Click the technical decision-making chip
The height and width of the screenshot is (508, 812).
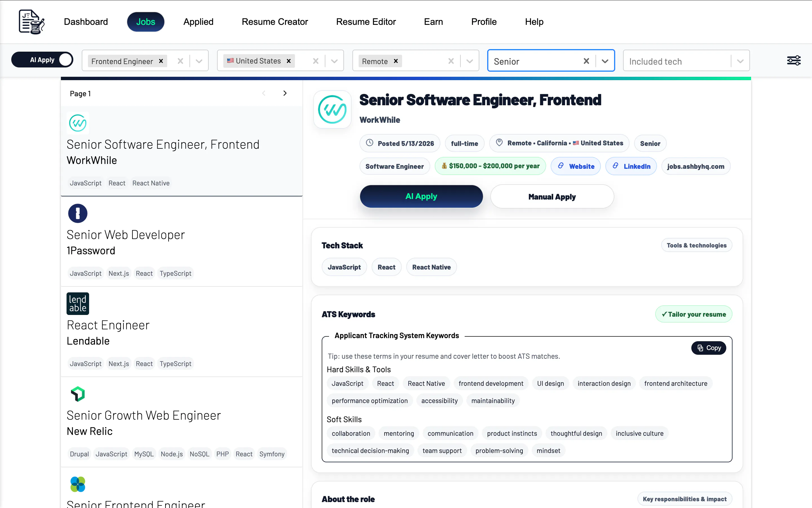pyautogui.click(x=370, y=450)
